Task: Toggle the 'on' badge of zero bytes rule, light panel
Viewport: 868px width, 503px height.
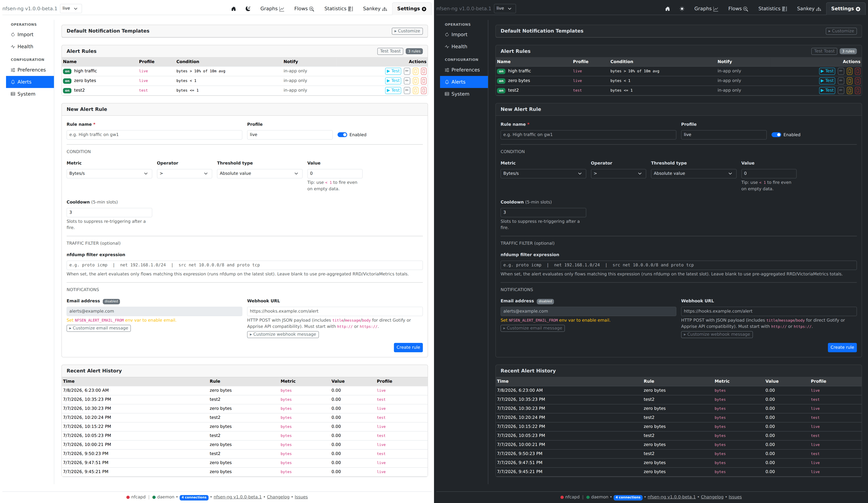Action: pos(67,81)
